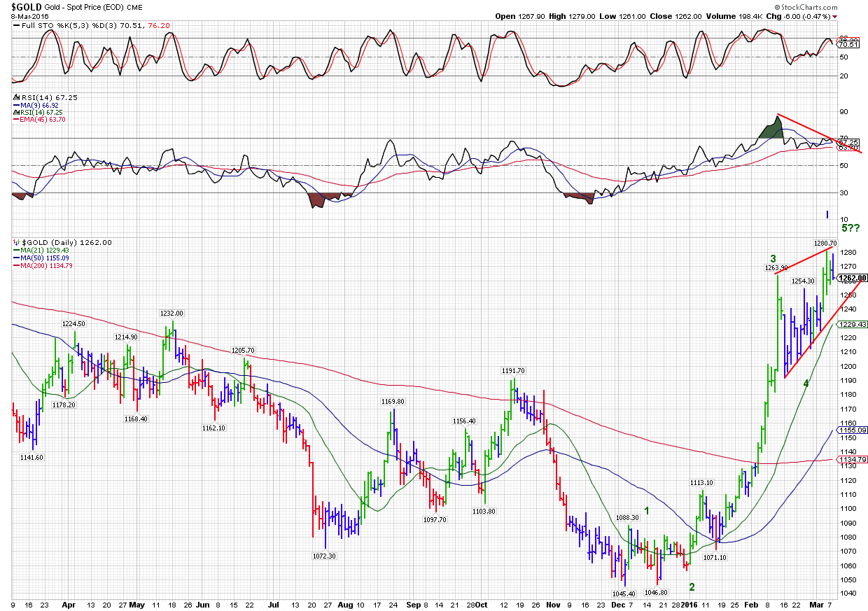Image resolution: width=868 pixels, height=611 pixels.
Task: Click the red MA(200) legend line marker
Action: 16,266
